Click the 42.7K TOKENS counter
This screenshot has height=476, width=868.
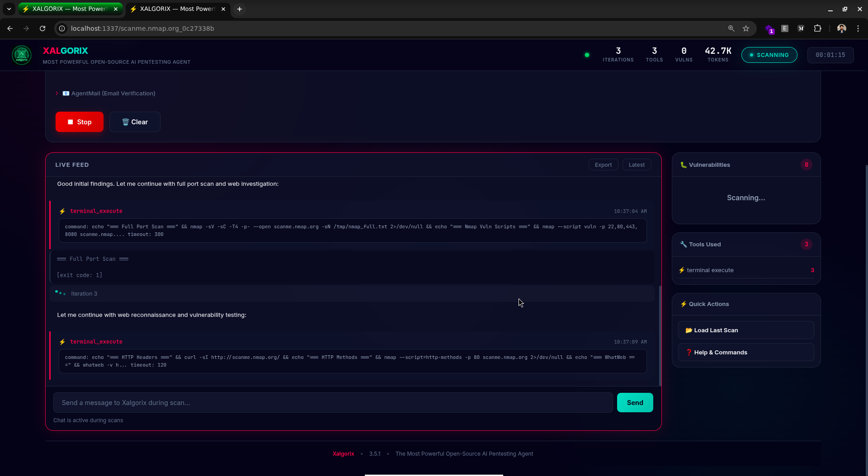pyautogui.click(x=718, y=55)
